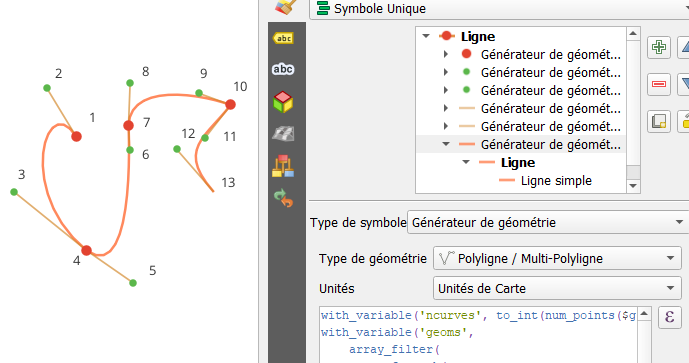Image resolution: width=689 pixels, height=363 pixels.
Task: Collapse the selected orange-line geometry generator
Action: point(446,144)
